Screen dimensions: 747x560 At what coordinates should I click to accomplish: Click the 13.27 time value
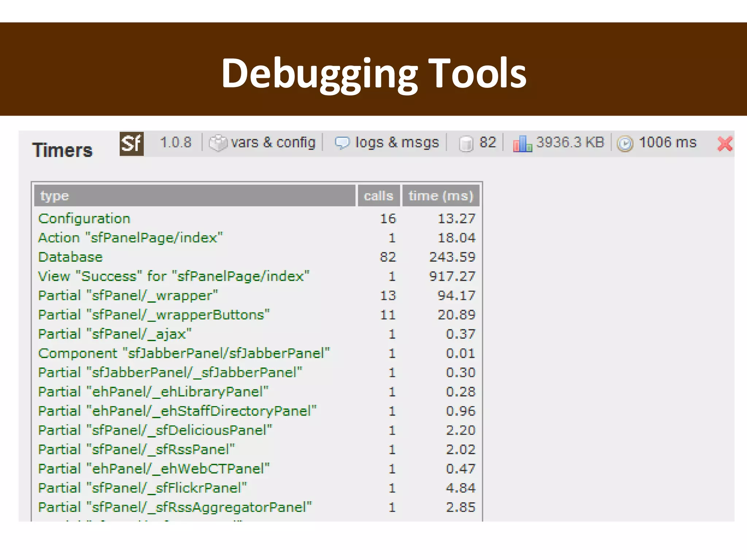[457, 218]
